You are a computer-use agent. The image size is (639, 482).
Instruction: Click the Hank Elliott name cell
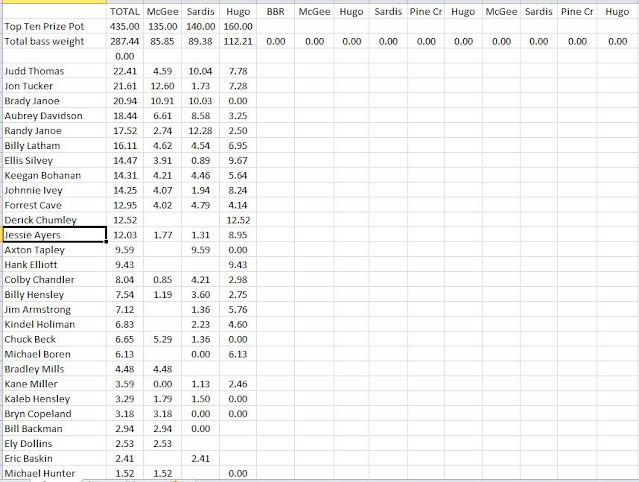pyautogui.click(x=55, y=264)
